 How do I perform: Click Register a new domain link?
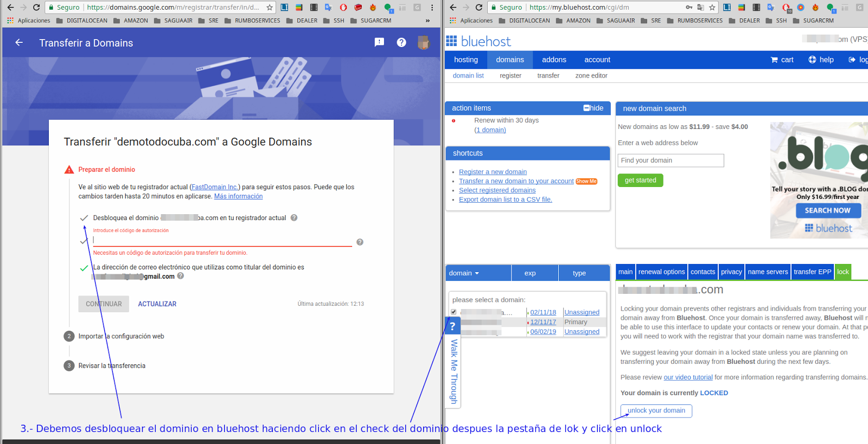tap(493, 172)
